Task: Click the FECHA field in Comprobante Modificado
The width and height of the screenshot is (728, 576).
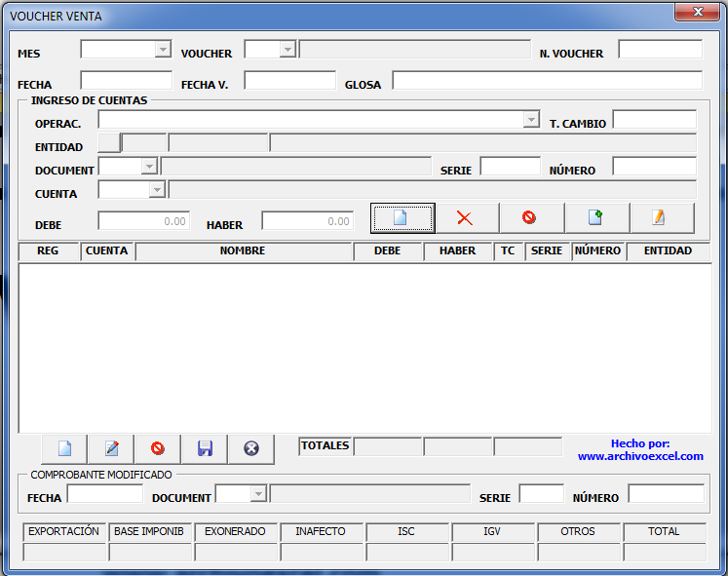Action: [x=105, y=493]
